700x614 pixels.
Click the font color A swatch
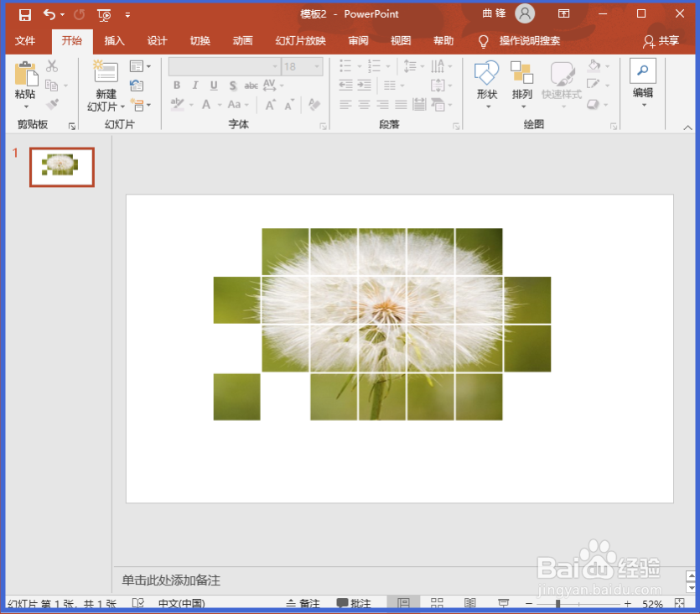coord(205,105)
